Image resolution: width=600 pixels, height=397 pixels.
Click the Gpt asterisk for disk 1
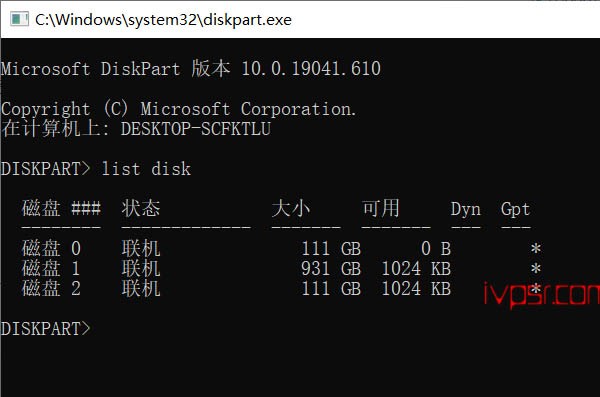(536, 268)
